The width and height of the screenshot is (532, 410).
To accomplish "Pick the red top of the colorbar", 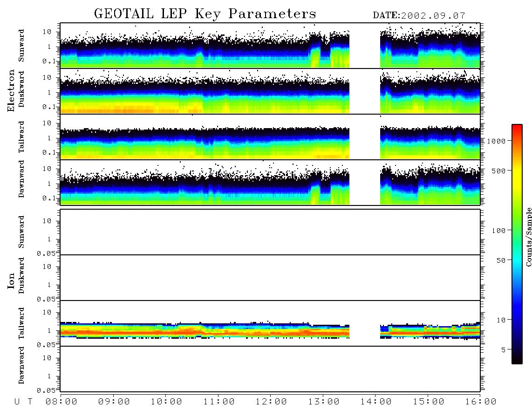I will click(x=517, y=127).
